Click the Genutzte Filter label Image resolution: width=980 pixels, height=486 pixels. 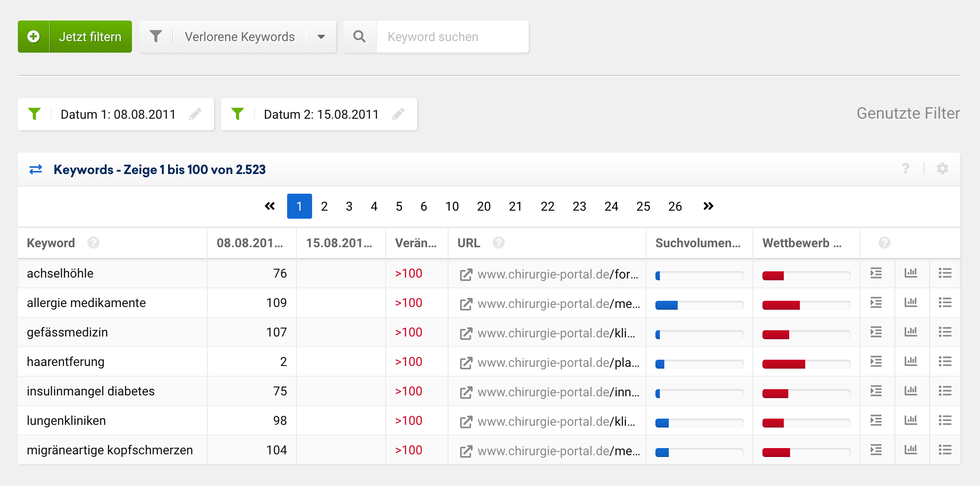point(908,113)
